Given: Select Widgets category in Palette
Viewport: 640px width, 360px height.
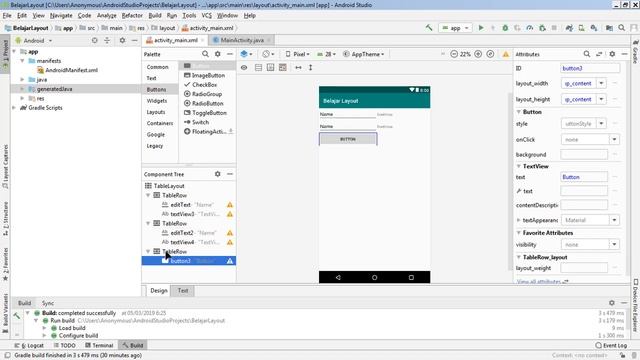Looking at the screenshot, I should [157, 100].
